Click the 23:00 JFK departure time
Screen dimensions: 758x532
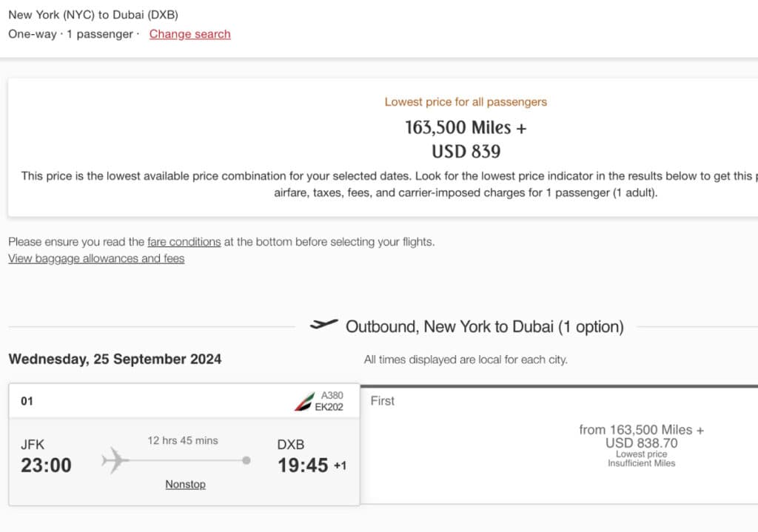click(x=46, y=465)
